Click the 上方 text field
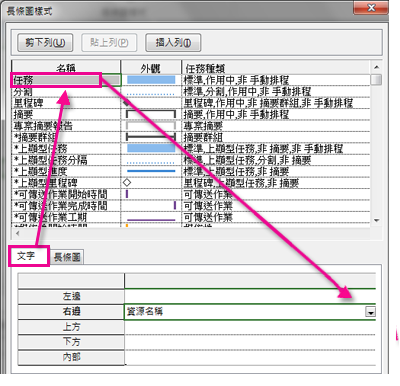 click(250, 327)
